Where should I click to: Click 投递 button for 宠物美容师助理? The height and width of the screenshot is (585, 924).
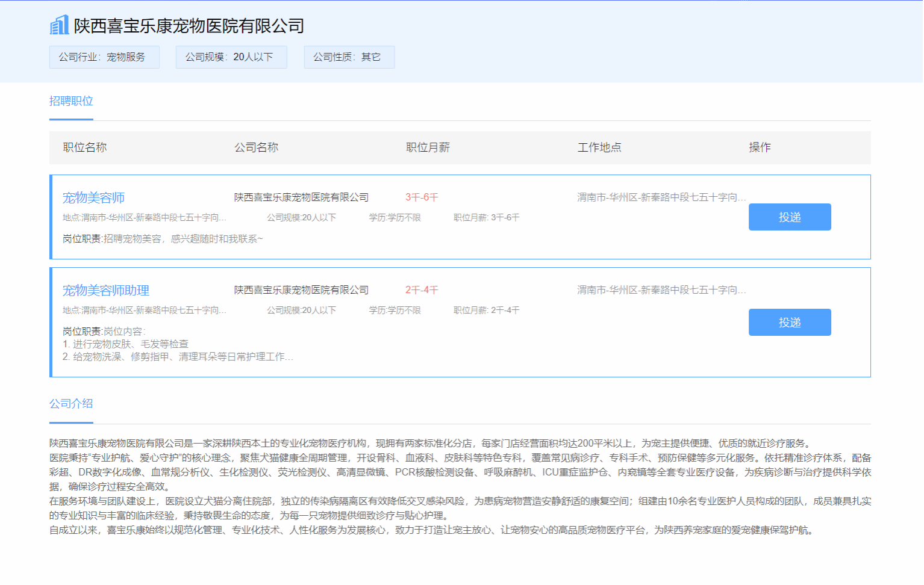point(789,323)
